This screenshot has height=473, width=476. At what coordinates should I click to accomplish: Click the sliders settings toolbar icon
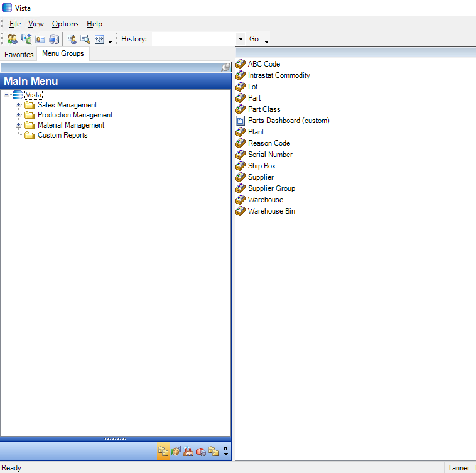click(99, 39)
